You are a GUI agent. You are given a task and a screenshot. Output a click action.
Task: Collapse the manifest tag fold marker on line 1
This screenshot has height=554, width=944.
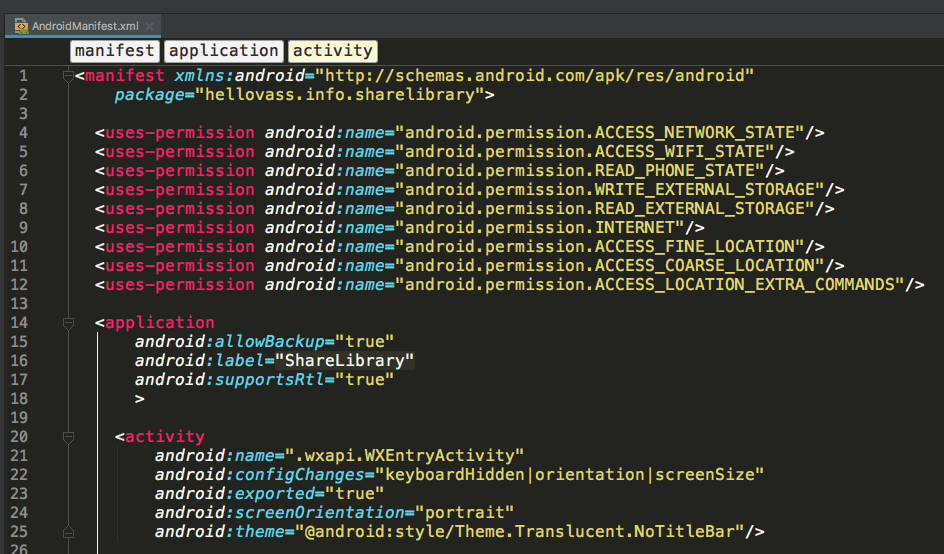click(68, 76)
